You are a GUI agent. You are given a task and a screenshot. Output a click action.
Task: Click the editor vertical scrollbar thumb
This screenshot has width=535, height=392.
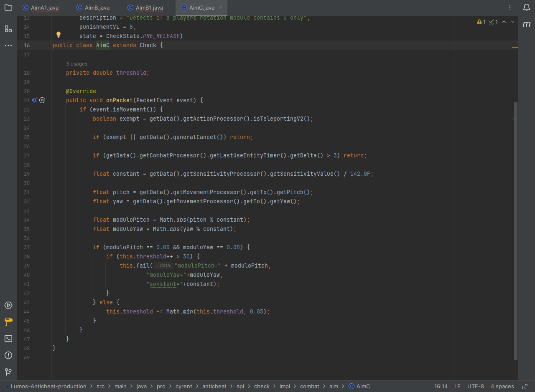(516, 231)
